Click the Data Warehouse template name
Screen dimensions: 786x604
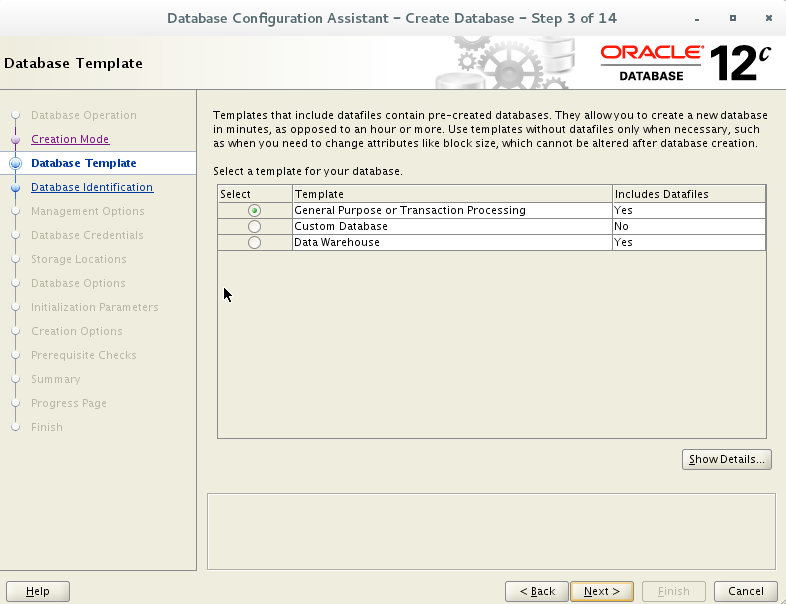coord(337,242)
